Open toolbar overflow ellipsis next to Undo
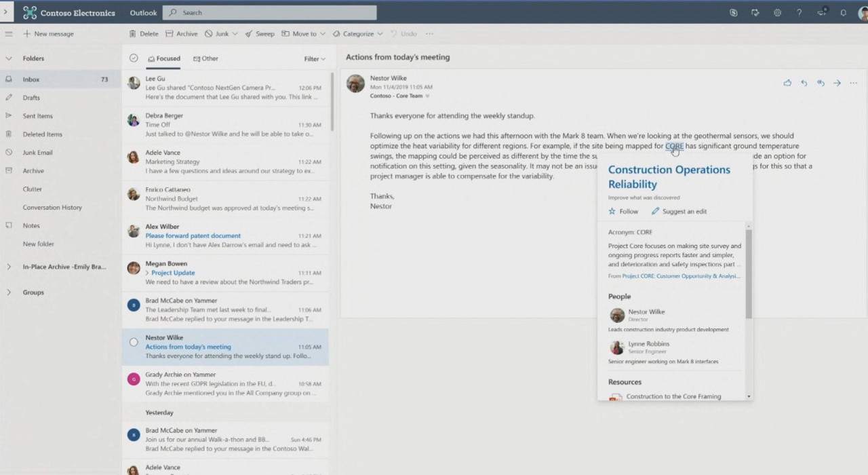 (x=429, y=33)
